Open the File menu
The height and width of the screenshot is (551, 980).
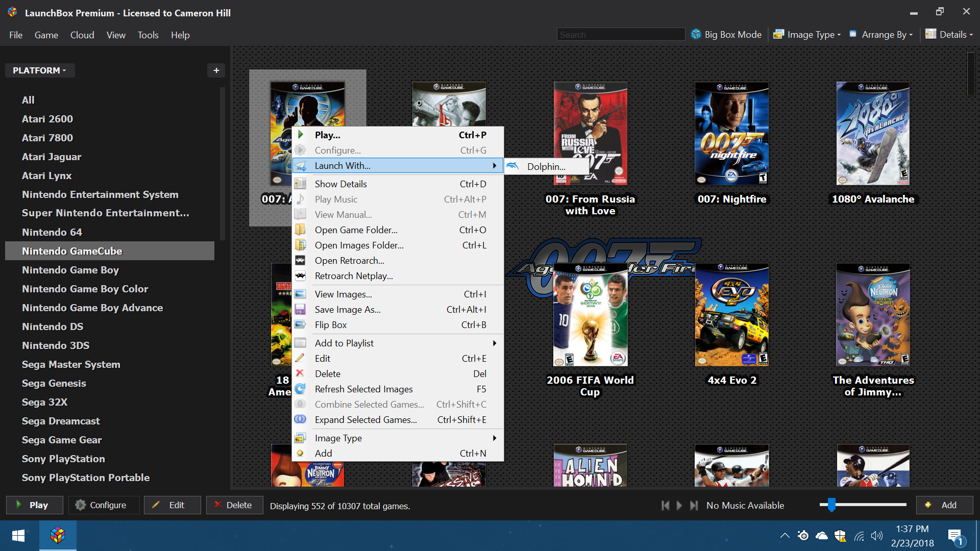(16, 35)
